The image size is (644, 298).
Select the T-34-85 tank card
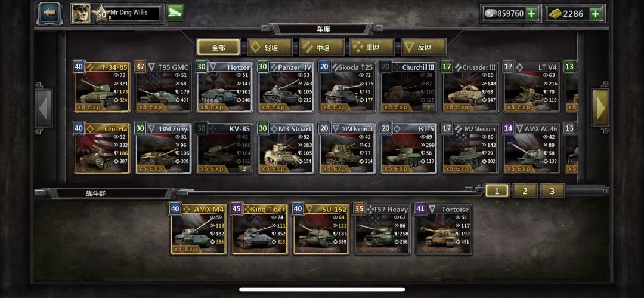click(x=103, y=87)
